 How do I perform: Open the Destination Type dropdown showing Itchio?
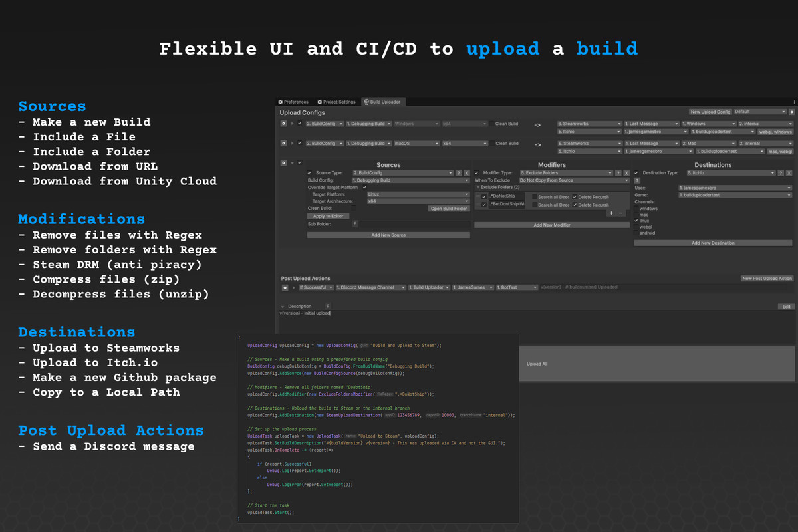pyautogui.click(x=731, y=173)
